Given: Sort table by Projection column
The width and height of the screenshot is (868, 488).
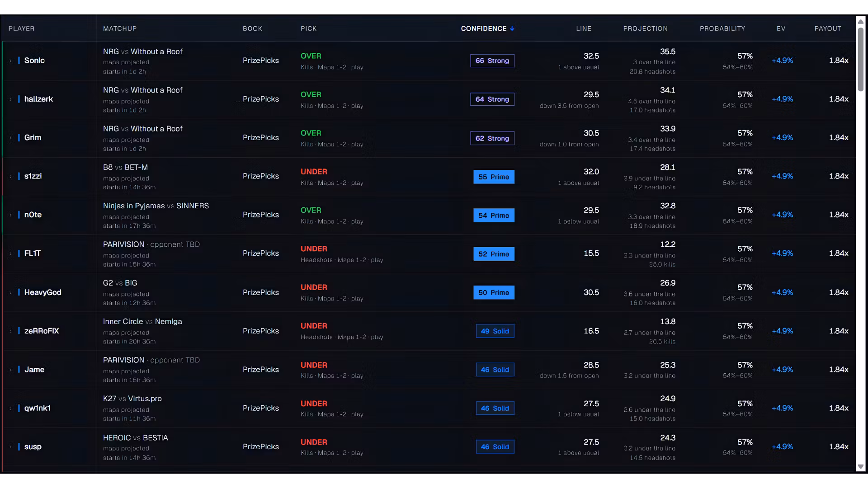Looking at the screenshot, I should point(645,28).
